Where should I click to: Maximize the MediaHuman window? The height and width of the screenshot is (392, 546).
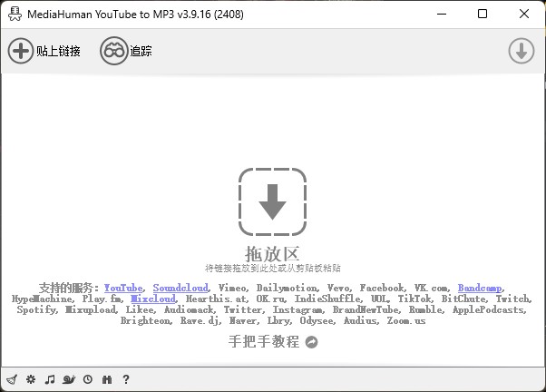point(483,14)
